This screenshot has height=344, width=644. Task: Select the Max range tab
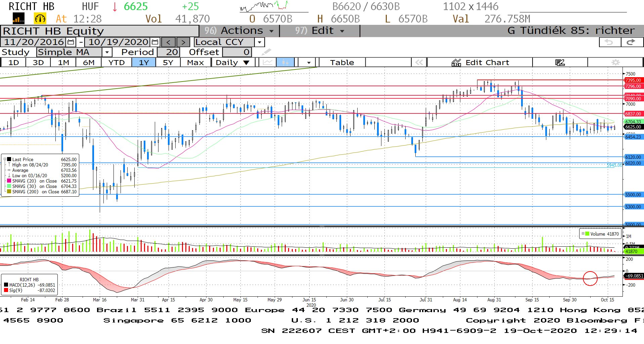(x=195, y=62)
